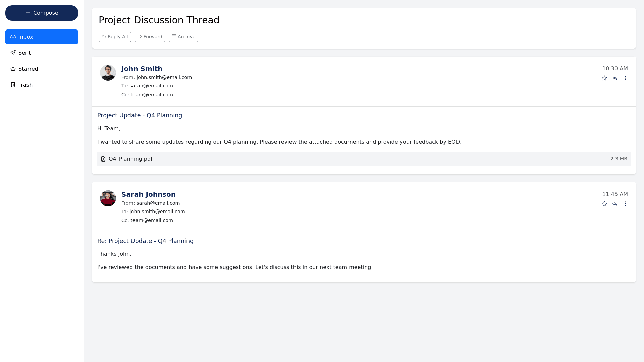Reply to John Smith's message via arrow icon
This screenshot has height=362, width=644.
tap(614, 78)
